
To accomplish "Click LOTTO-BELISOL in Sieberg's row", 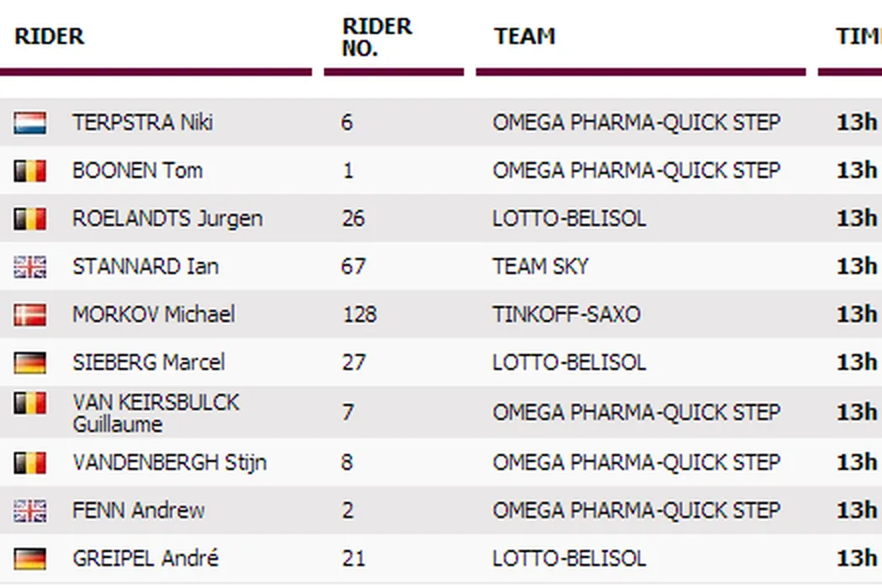I will coord(570,362).
